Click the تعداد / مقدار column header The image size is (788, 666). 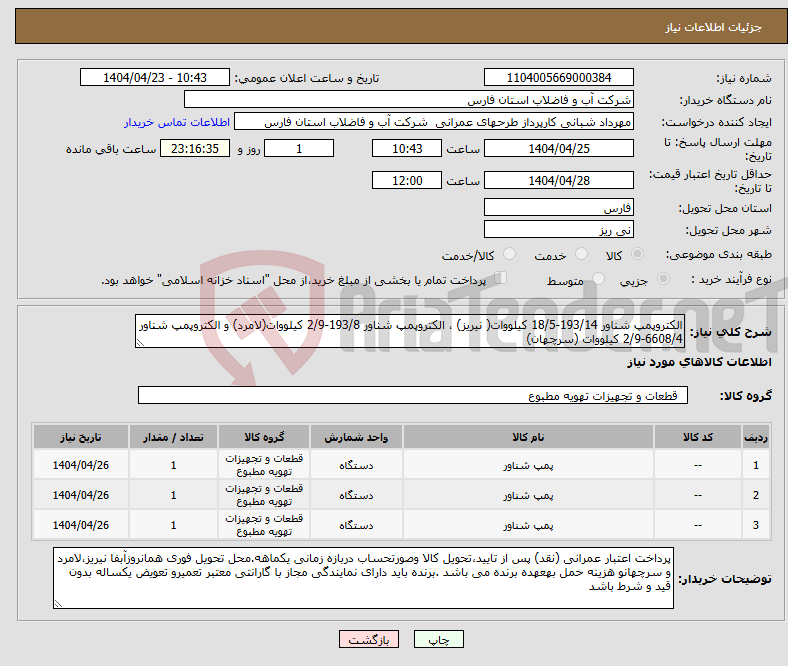173,437
